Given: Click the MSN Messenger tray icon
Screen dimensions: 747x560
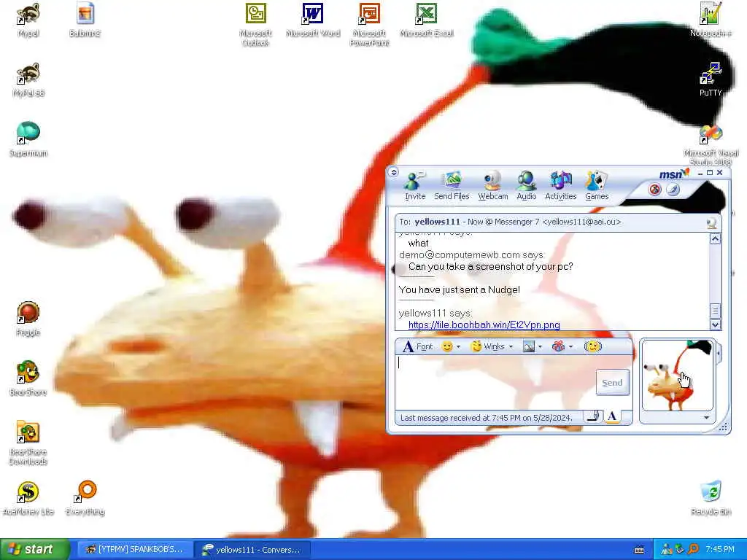Looking at the screenshot, I should pos(666,550).
